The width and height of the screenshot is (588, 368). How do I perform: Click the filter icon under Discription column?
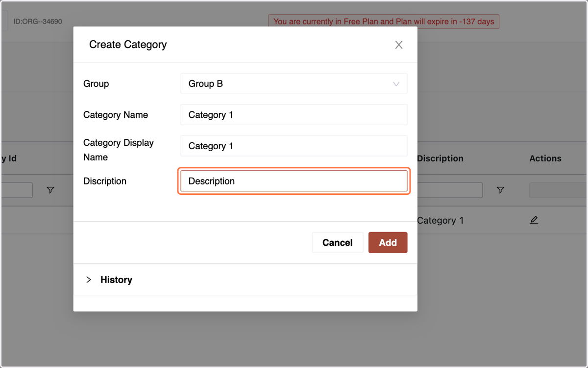[x=500, y=190]
